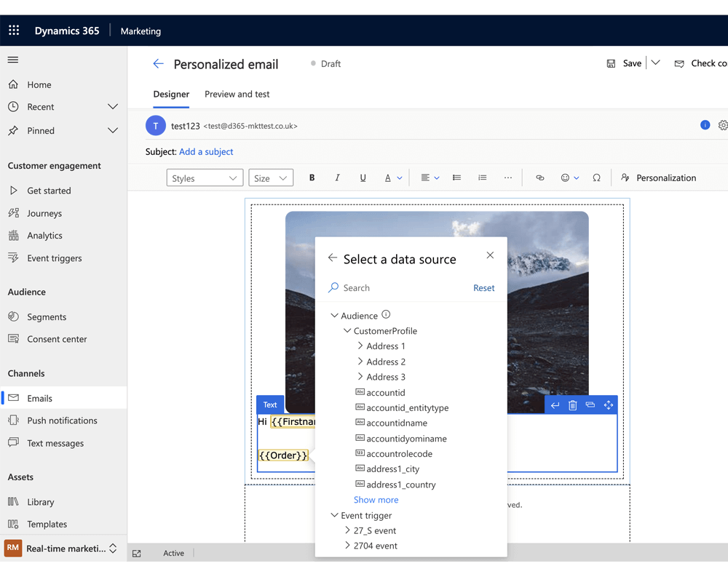Click the Save disk icon

click(x=611, y=63)
